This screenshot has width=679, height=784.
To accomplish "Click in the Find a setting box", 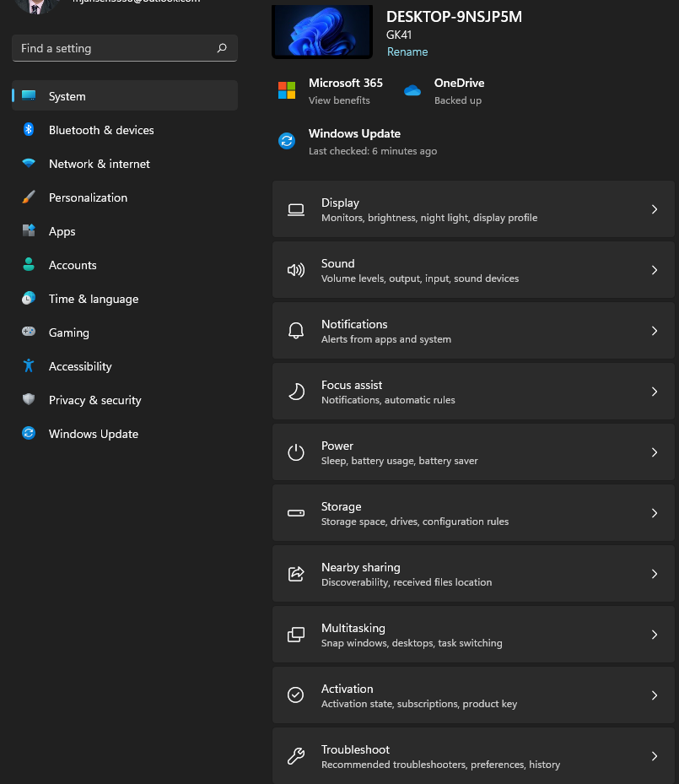I will click(124, 48).
